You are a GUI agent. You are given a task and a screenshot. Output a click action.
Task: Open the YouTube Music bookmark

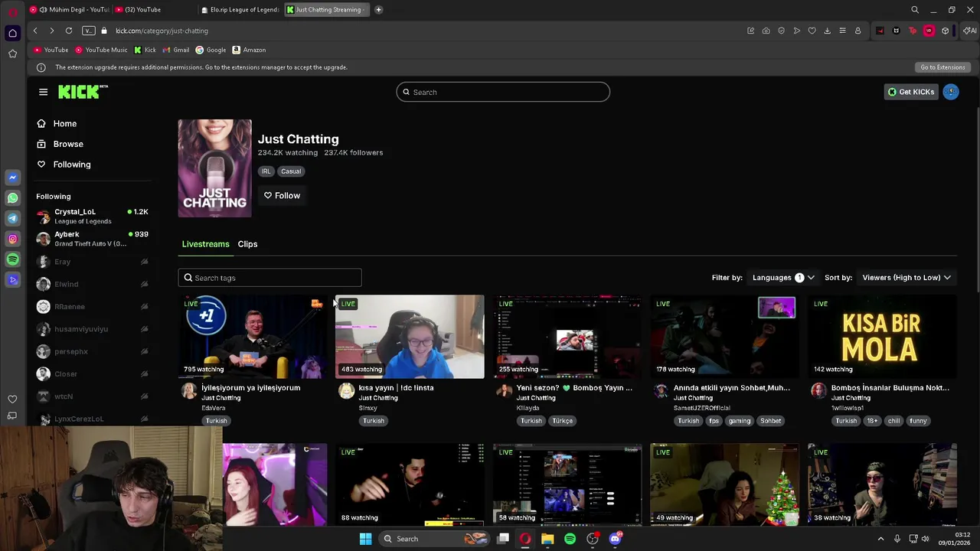coord(101,50)
